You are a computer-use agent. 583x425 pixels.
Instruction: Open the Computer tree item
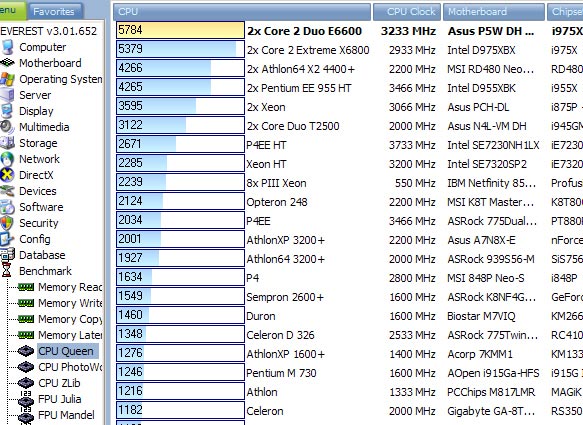(43, 47)
